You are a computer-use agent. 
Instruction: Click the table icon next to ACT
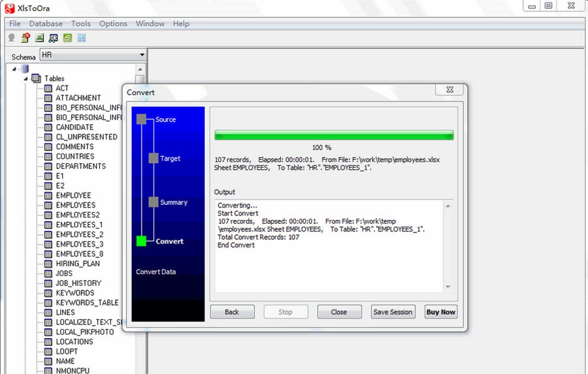point(48,88)
